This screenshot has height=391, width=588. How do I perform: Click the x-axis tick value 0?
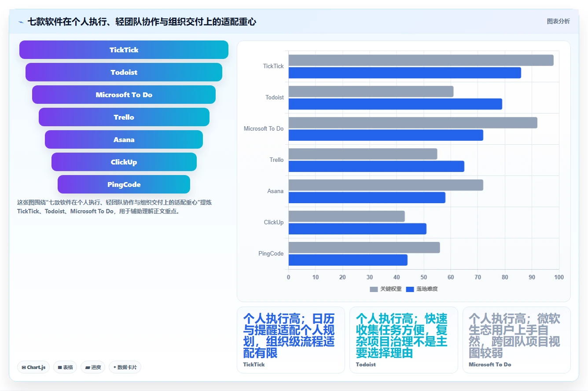[x=288, y=277]
